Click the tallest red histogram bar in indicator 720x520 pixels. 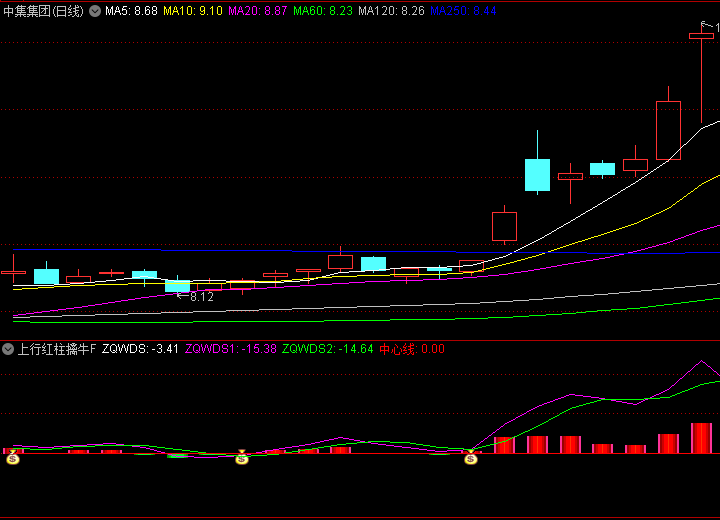pos(701,438)
